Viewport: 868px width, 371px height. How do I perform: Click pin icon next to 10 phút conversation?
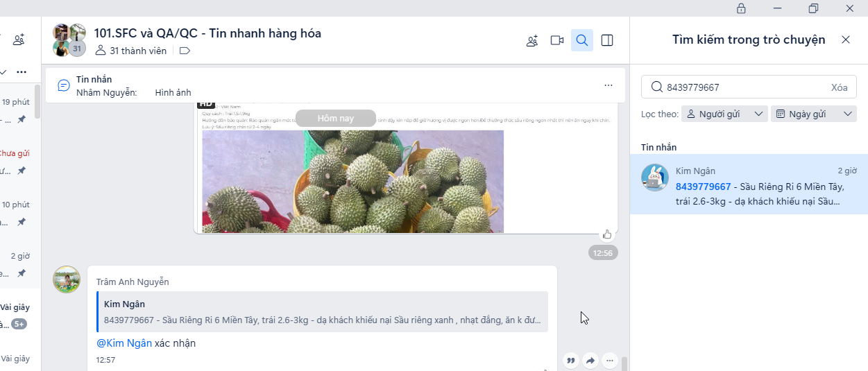point(22,222)
